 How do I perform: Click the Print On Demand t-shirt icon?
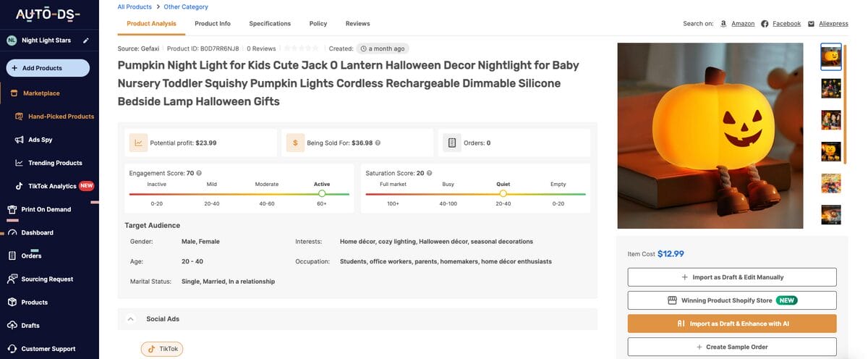(12, 210)
